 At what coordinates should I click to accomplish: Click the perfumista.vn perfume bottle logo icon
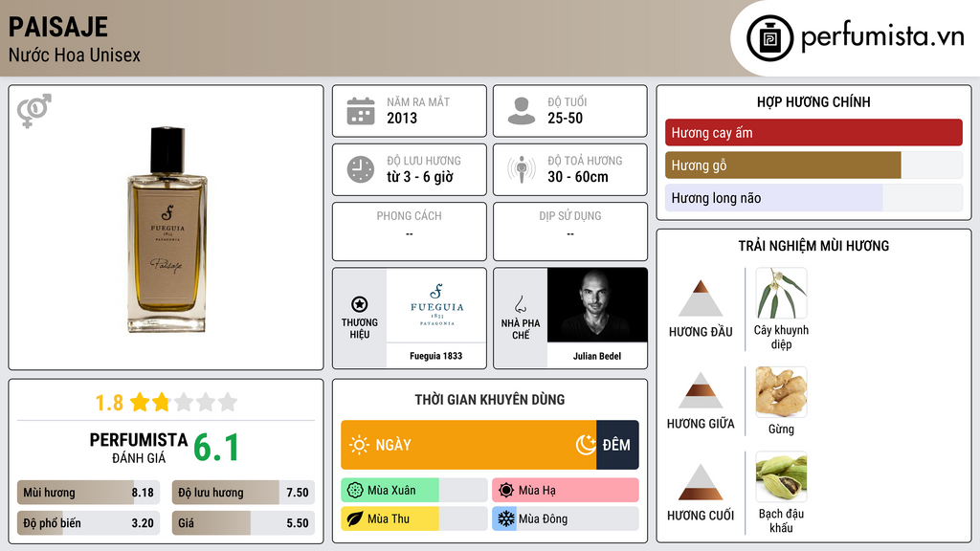pyautogui.click(x=769, y=38)
